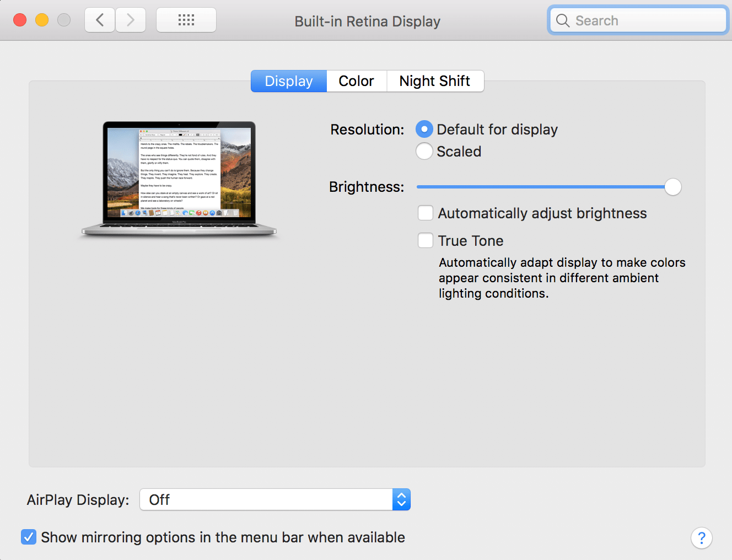
Task: Click the AirPlay Display popup arrows
Action: coord(401,499)
